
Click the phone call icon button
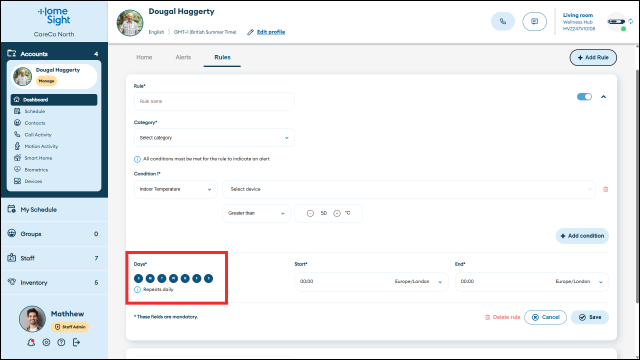503,22
